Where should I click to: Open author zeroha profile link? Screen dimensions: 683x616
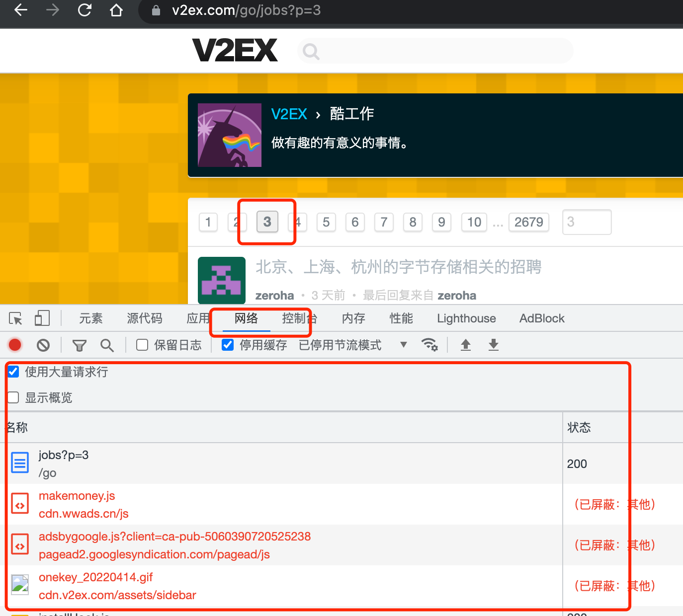click(x=275, y=296)
